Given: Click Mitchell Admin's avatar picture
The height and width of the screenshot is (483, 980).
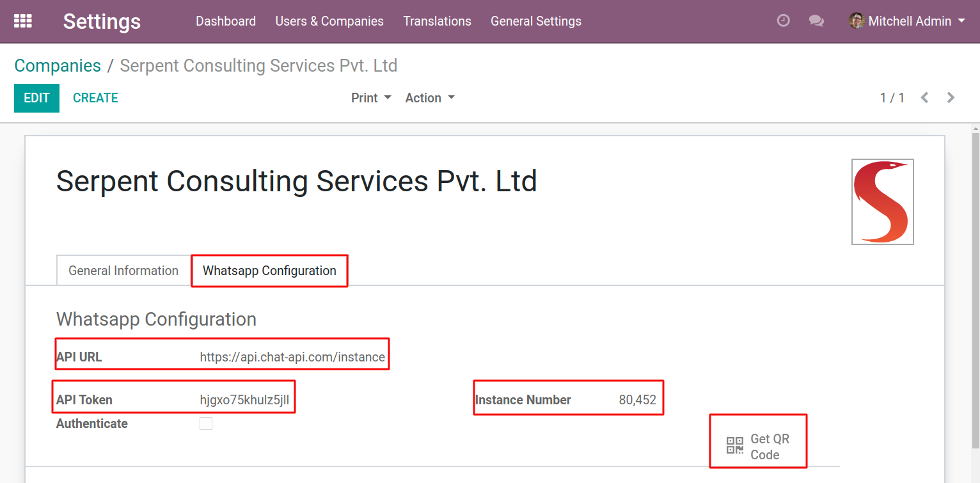Looking at the screenshot, I should point(857,21).
